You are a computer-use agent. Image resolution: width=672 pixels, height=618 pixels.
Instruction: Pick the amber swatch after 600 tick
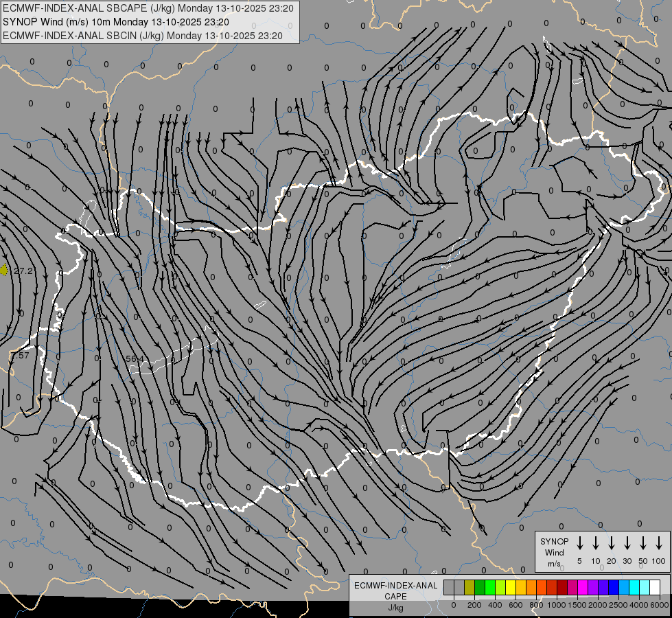tap(521, 587)
